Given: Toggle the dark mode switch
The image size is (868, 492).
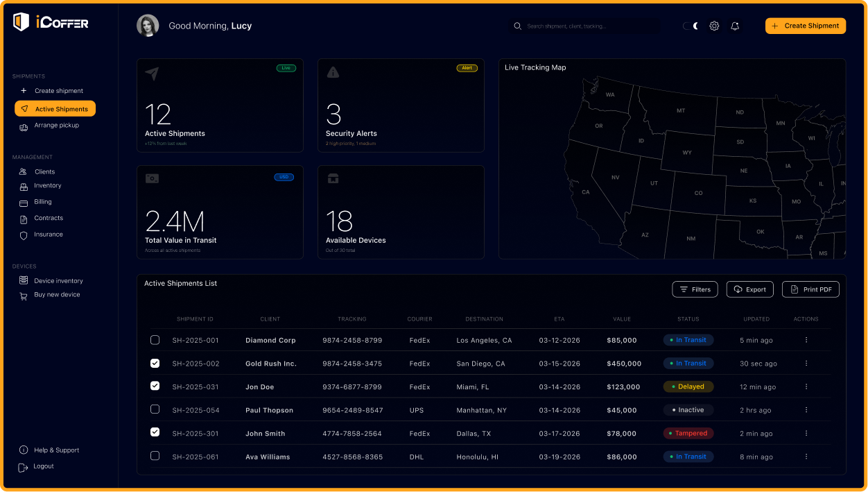Looking at the screenshot, I should (690, 26).
